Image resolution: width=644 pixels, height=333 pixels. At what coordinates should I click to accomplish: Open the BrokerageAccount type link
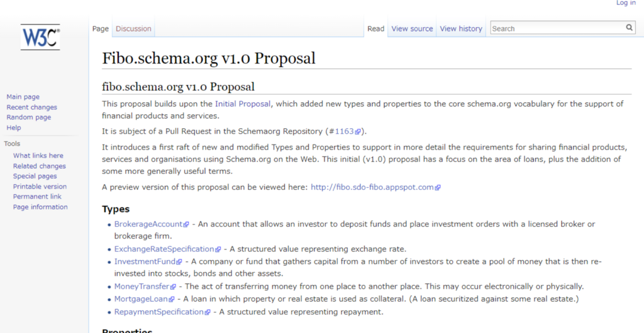151,224
